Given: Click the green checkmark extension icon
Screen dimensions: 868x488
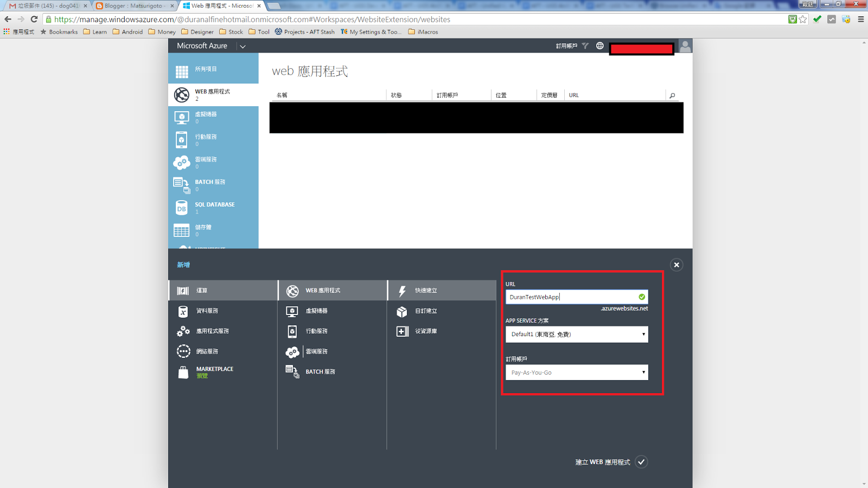Looking at the screenshot, I should coord(817,19).
